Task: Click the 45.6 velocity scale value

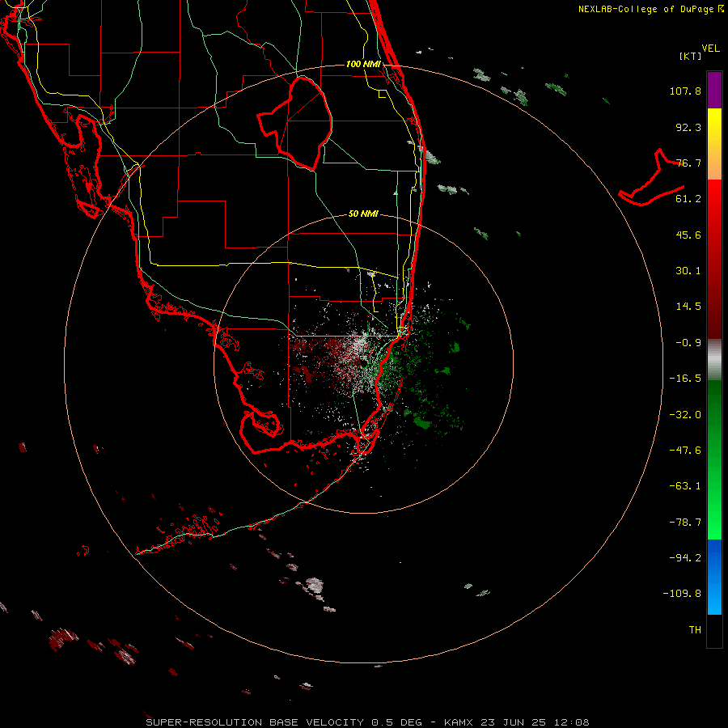Action: 688,235
